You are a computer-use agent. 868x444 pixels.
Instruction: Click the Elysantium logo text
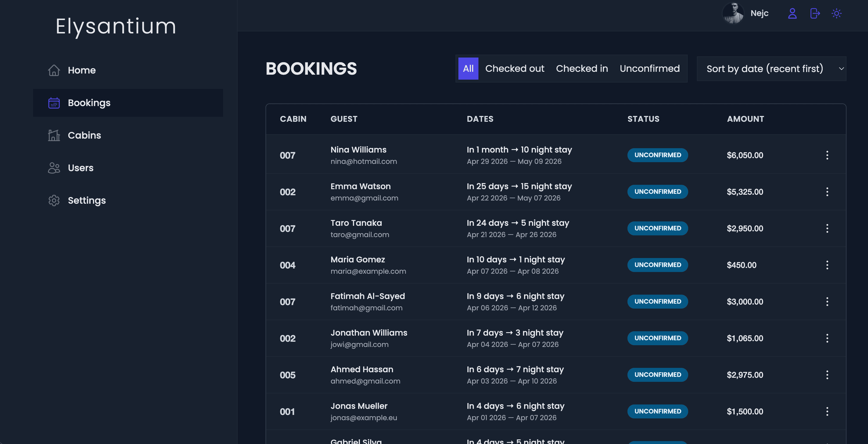(x=116, y=26)
